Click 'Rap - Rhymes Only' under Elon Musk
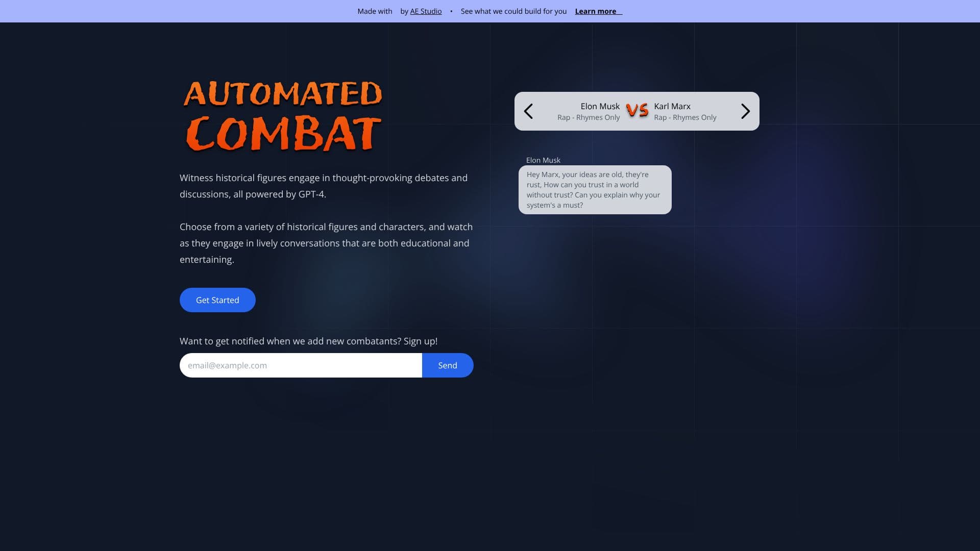The height and width of the screenshot is (551, 980). click(589, 117)
